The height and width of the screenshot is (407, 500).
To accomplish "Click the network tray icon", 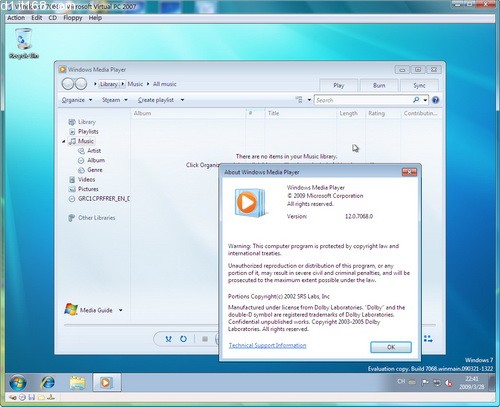I will click(x=437, y=383).
